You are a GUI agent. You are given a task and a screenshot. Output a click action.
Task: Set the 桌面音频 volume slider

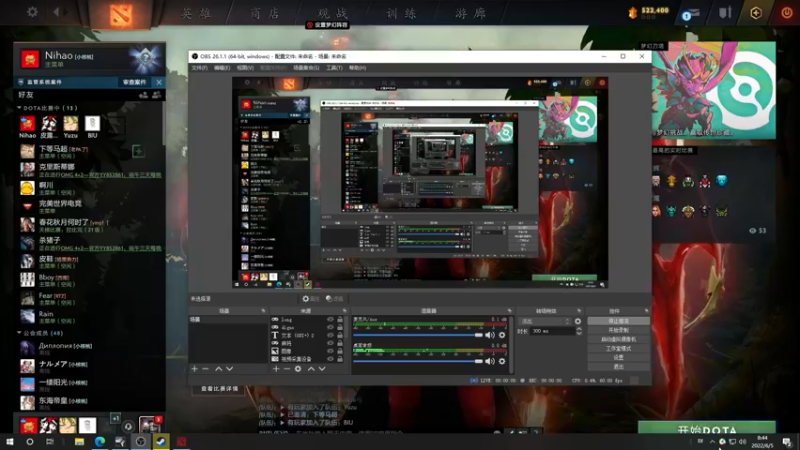(418, 361)
